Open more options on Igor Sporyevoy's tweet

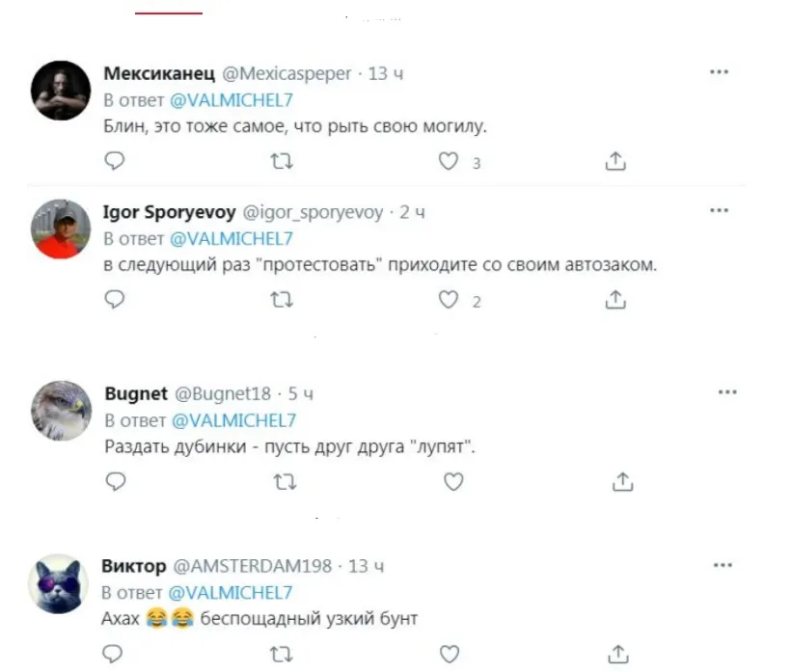[x=719, y=210]
